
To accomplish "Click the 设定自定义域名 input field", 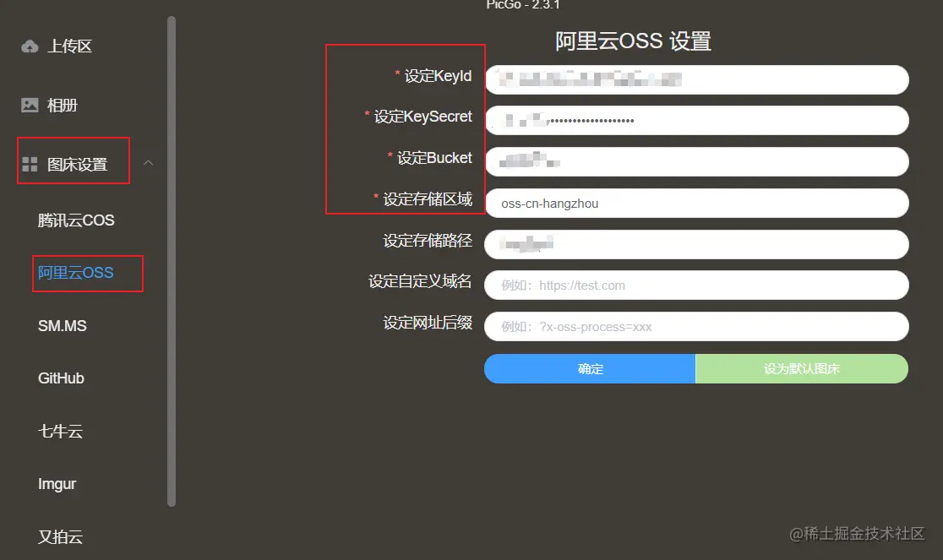I will [x=696, y=285].
